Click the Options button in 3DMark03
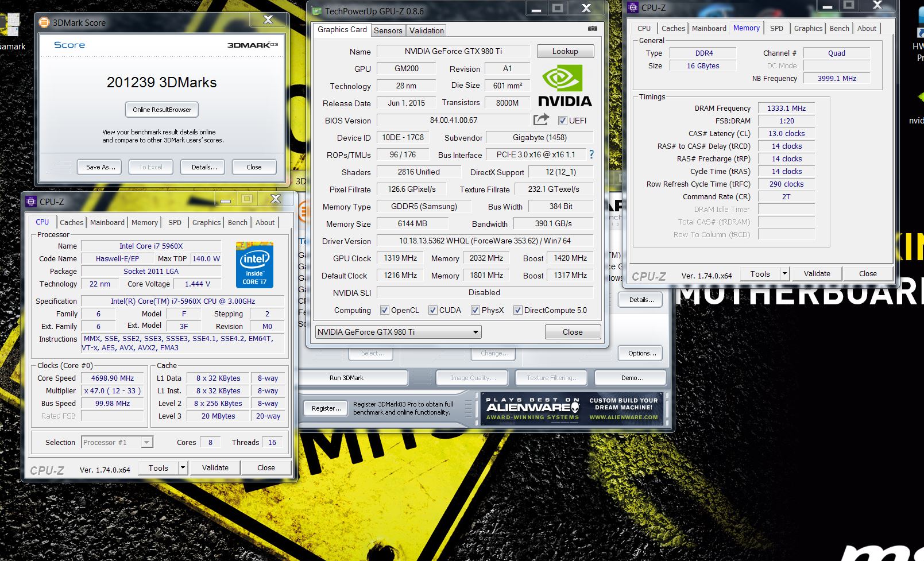924x561 pixels. [x=641, y=353]
